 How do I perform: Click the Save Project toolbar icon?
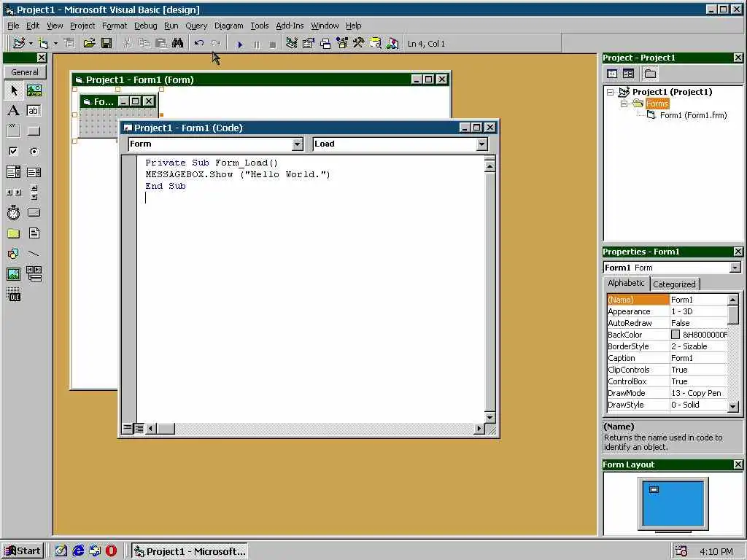(x=107, y=43)
